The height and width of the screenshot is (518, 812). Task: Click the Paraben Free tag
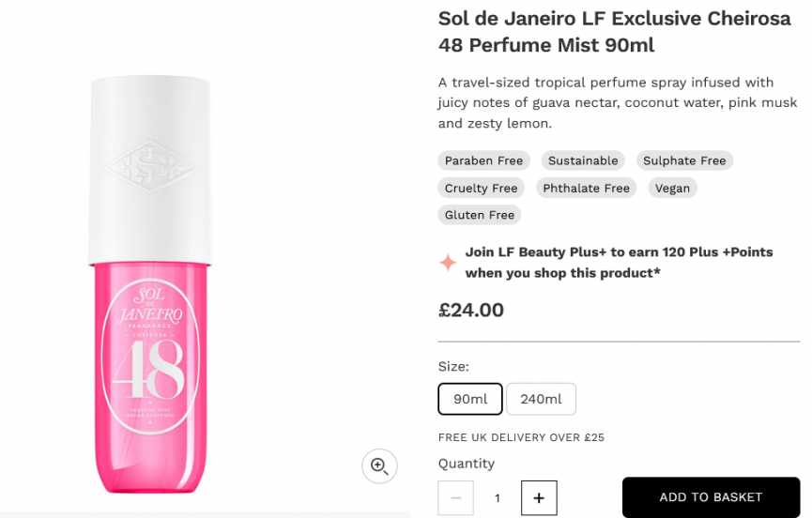coord(483,161)
